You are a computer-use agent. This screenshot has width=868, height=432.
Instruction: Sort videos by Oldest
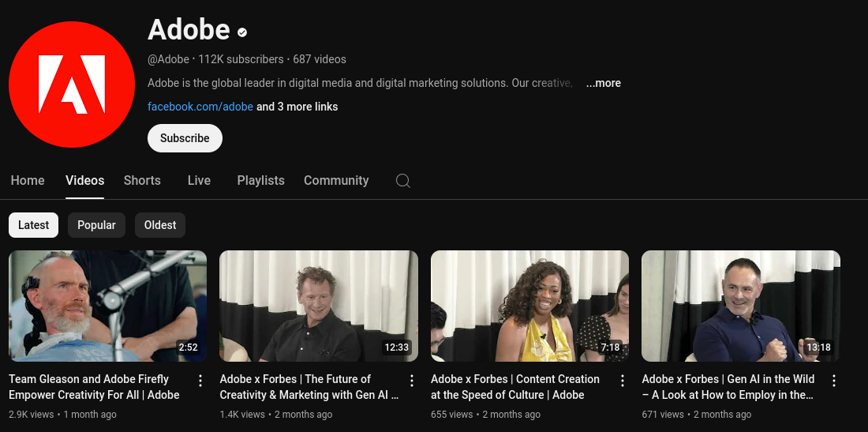tap(160, 225)
